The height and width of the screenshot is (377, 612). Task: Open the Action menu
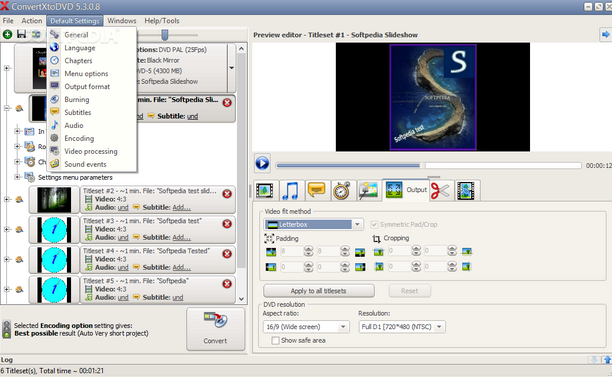pyautogui.click(x=32, y=21)
